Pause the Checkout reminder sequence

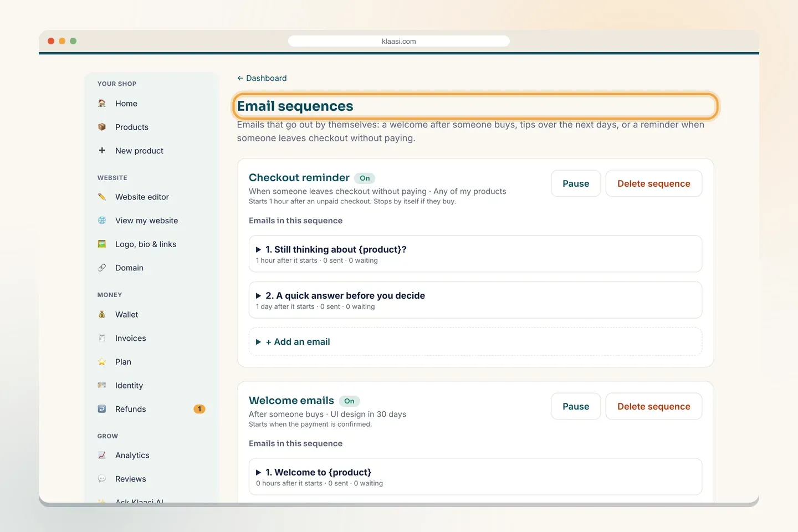pyautogui.click(x=576, y=183)
